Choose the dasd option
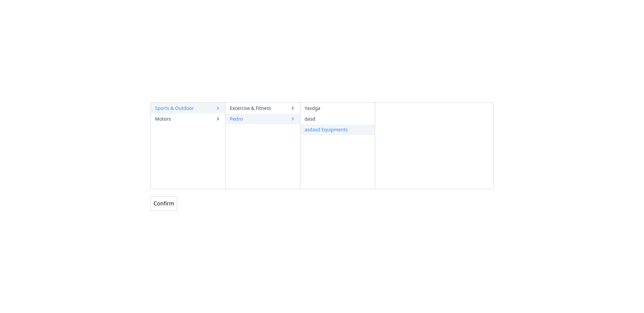644x313 pixels. click(x=337, y=119)
